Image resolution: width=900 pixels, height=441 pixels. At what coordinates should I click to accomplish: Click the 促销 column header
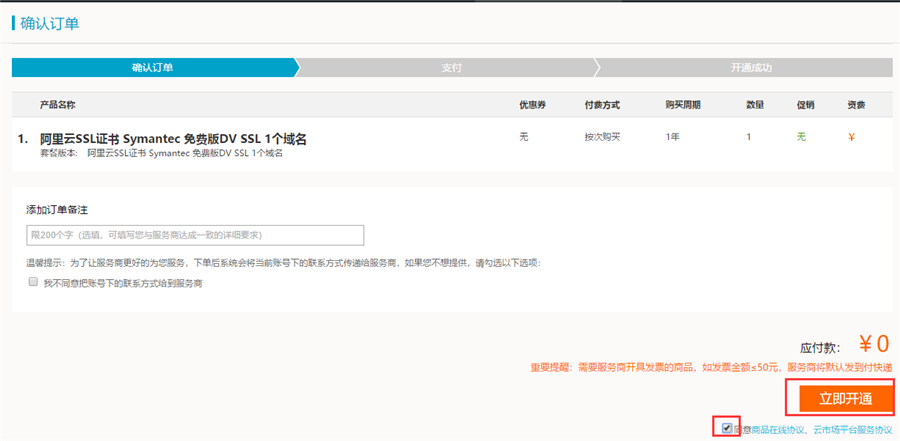point(805,104)
